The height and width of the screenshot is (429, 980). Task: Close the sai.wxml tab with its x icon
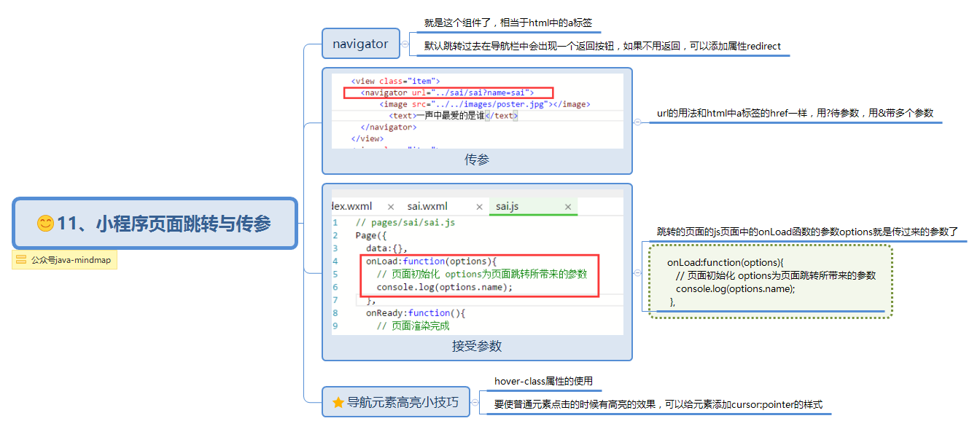[x=479, y=207]
